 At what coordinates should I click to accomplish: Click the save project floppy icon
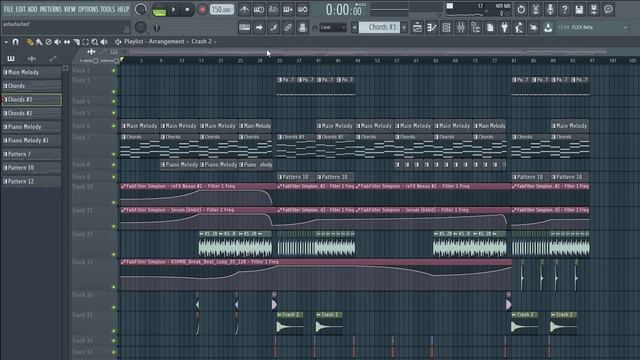tap(579, 9)
